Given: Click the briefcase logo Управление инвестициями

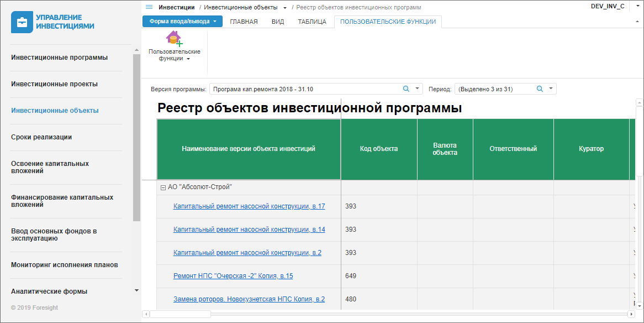Looking at the screenshot, I should [22, 22].
